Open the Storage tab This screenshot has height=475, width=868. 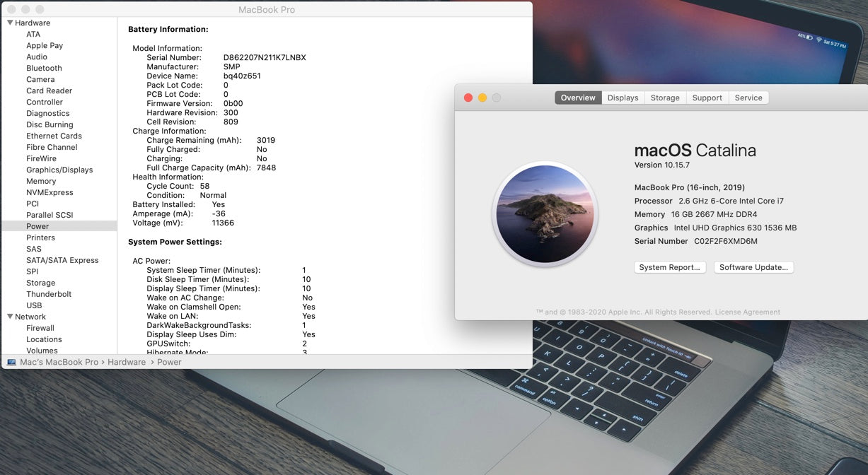[665, 98]
